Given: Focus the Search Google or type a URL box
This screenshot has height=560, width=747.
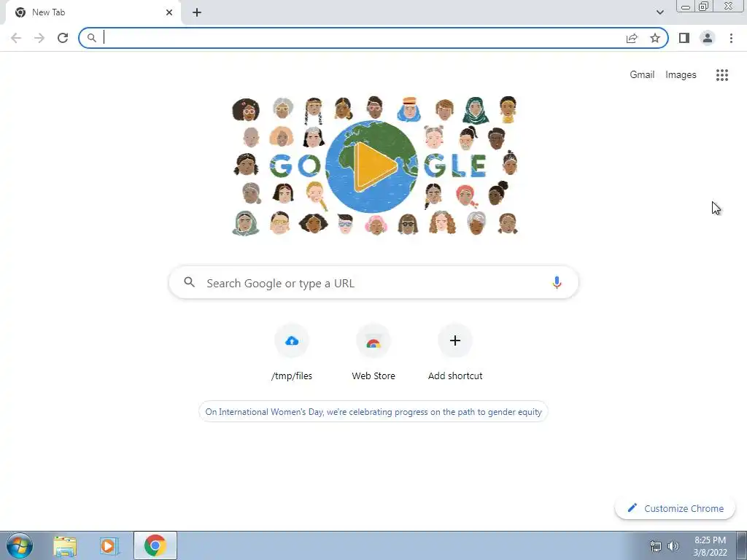Looking at the screenshot, I should coord(373,282).
